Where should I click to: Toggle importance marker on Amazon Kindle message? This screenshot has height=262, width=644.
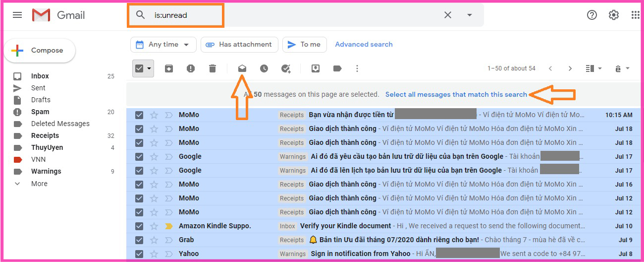(x=169, y=226)
